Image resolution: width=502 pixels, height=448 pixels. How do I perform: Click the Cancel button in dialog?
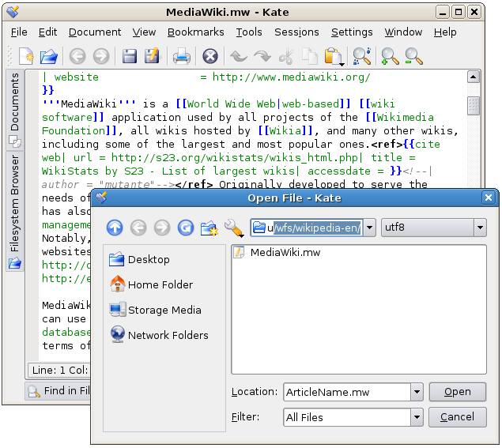pos(458,417)
